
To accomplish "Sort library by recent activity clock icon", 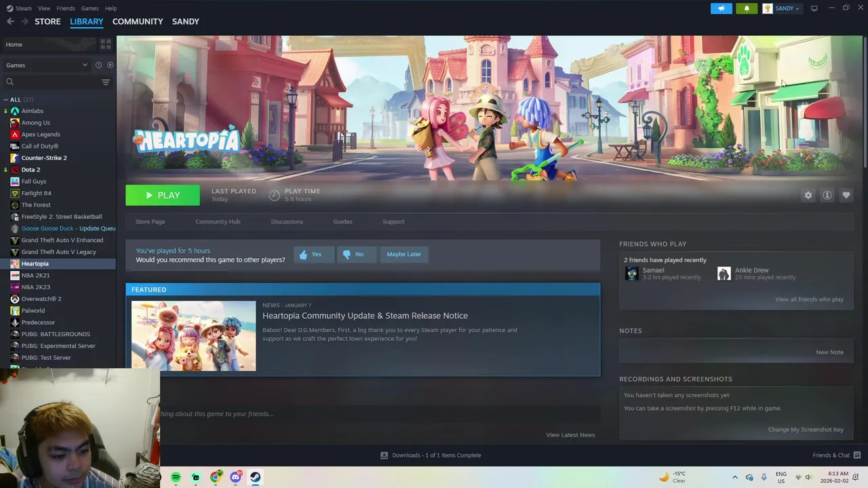I will pos(98,65).
